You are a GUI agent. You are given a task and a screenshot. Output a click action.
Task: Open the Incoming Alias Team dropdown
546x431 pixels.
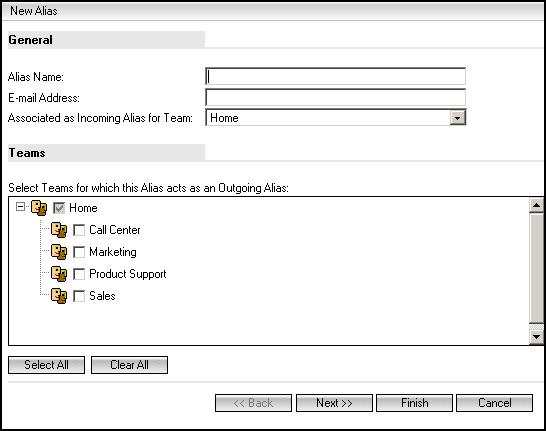click(x=458, y=118)
